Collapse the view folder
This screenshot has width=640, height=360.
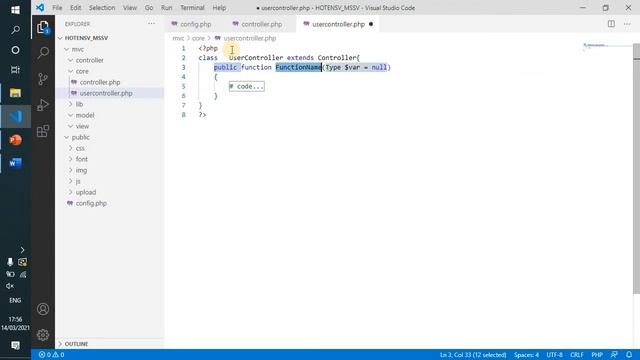pos(82,126)
